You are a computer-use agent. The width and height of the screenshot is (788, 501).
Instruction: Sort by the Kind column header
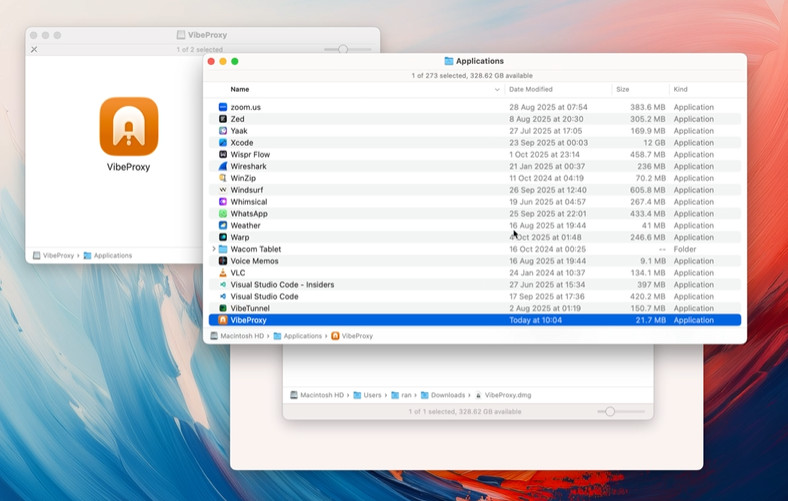pos(680,89)
